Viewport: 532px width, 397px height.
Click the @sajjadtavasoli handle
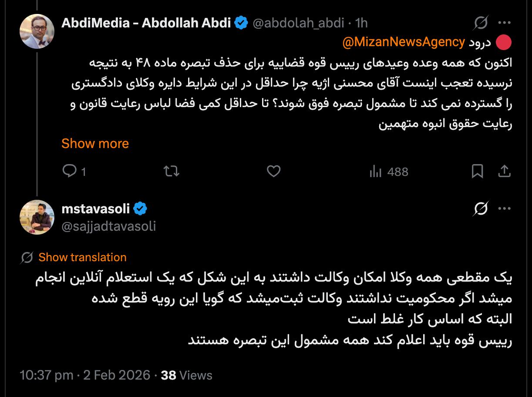pyautogui.click(x=108, y=226)
